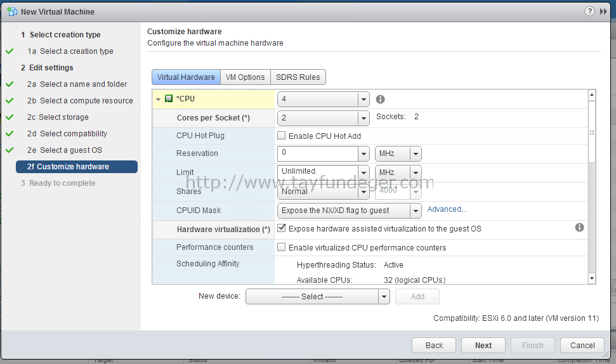The image size is (616, 364).
Task: Go to step 2b Select a compute resource
Action: pyautogui.click(x=80, y=101)
